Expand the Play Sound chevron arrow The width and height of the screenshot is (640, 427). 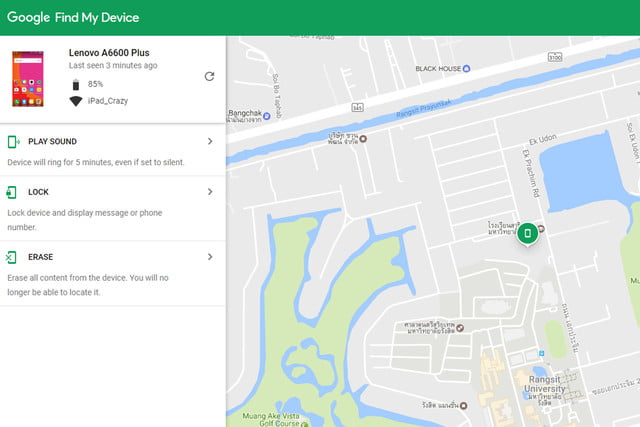[x=210, y=142]
